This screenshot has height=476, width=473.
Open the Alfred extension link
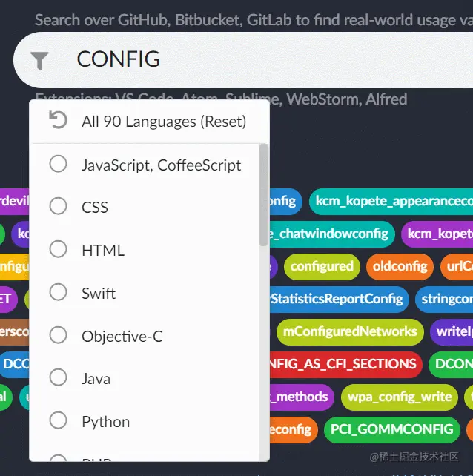pos(386,99)
